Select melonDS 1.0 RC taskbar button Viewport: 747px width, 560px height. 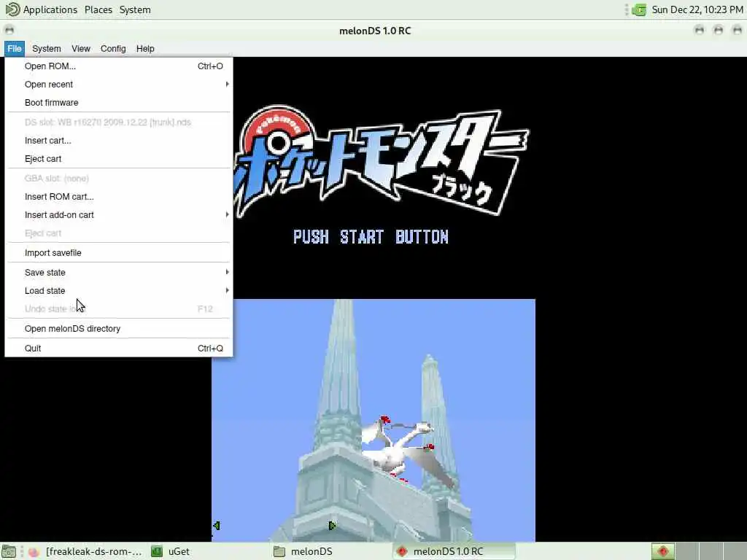pyautogui.click(x=454, y=551)
